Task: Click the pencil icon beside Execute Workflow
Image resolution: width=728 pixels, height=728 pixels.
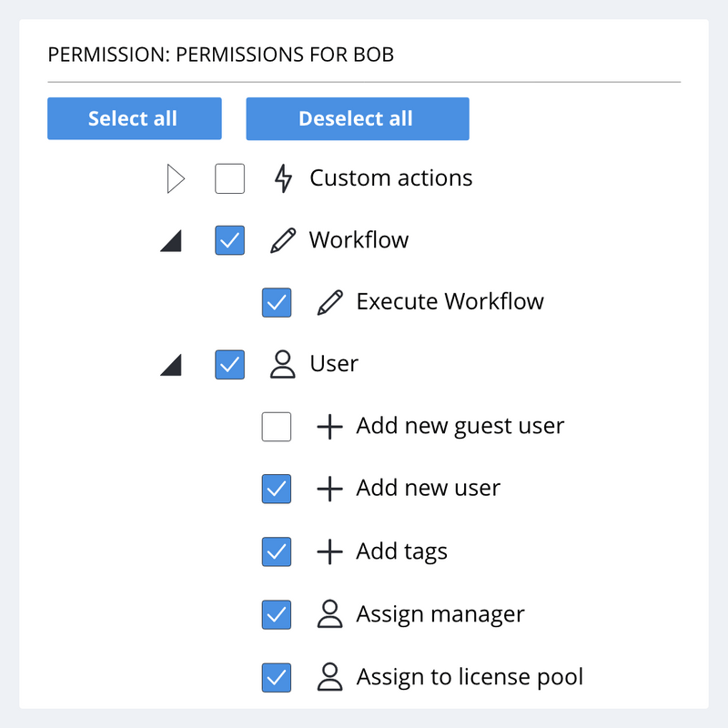Action: 329,301
